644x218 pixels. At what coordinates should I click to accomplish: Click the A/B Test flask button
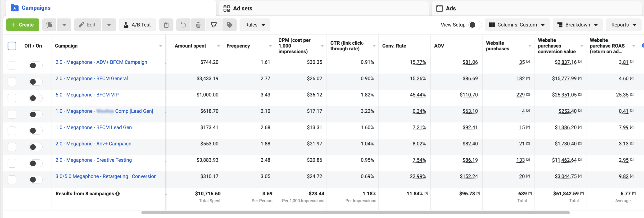point(137,25)
